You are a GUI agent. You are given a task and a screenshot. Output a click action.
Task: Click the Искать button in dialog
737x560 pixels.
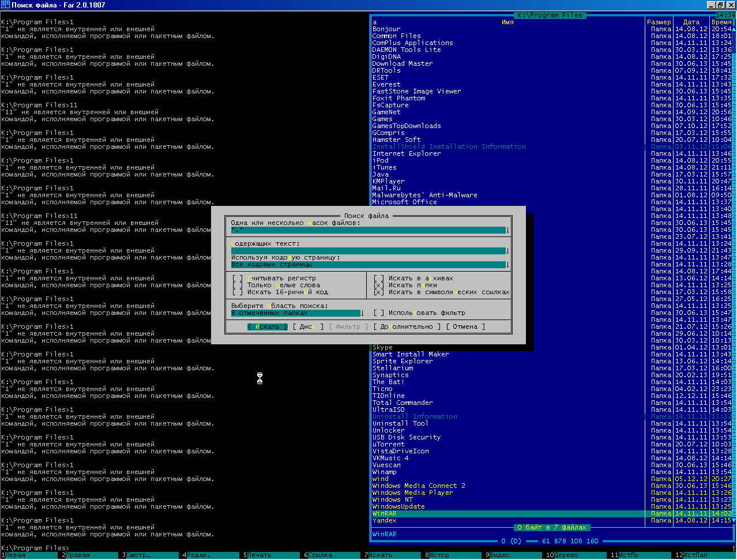point(268,326)
